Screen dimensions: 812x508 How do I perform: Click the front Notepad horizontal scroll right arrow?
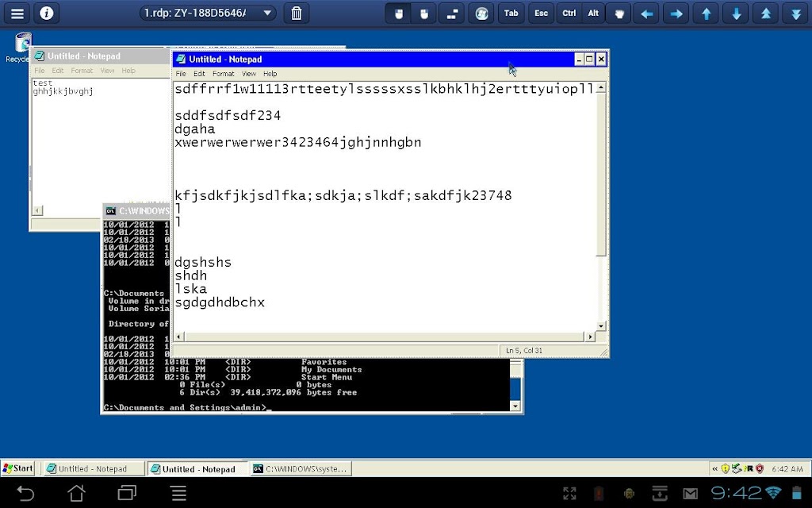pyautogui.click(x=590, y=337)
